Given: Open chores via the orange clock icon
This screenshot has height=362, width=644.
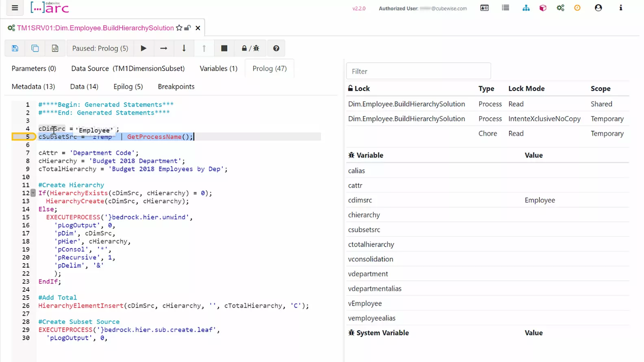Looking at the screenshot, I should (577, 8).
